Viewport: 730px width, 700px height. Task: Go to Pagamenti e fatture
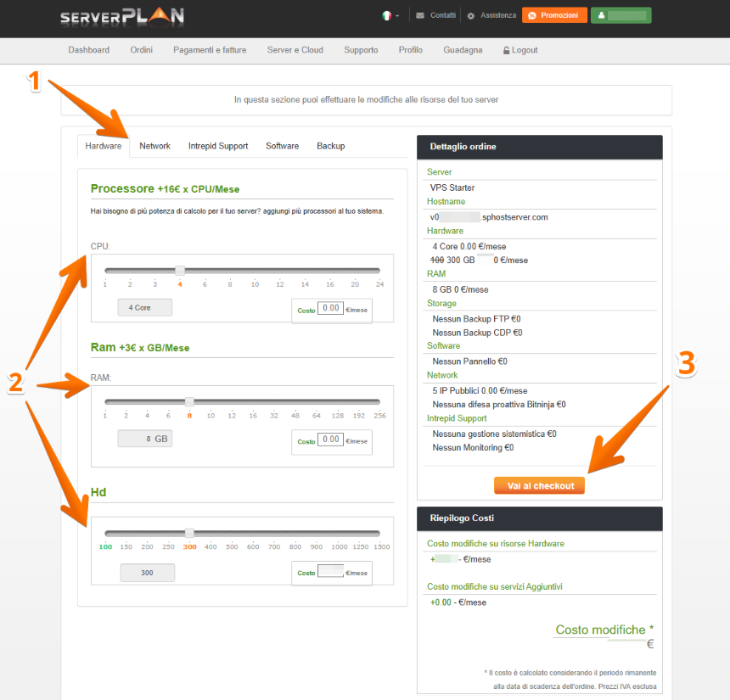click(210, 50)
